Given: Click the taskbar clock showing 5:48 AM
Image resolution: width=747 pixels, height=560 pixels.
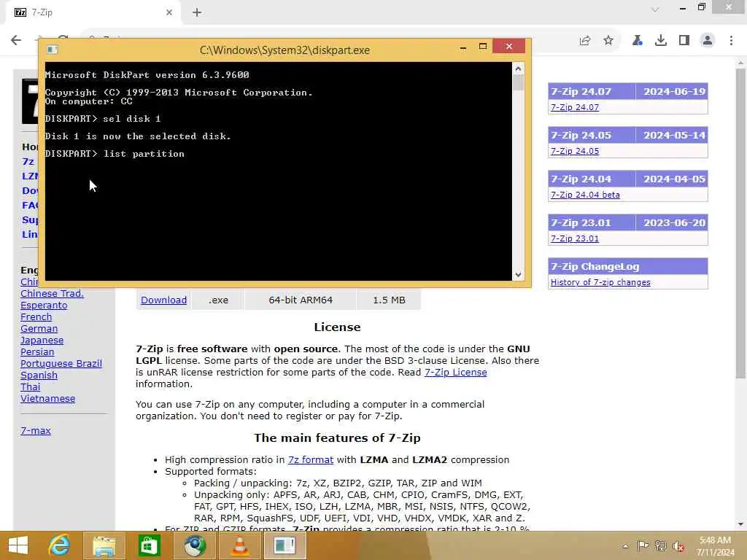Looking at the screenshot, I should (715, 546).
